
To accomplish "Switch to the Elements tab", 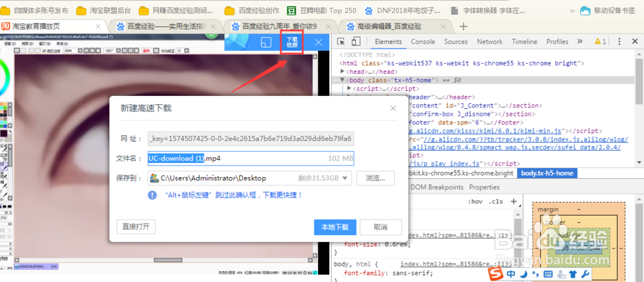I will (388, 41).
